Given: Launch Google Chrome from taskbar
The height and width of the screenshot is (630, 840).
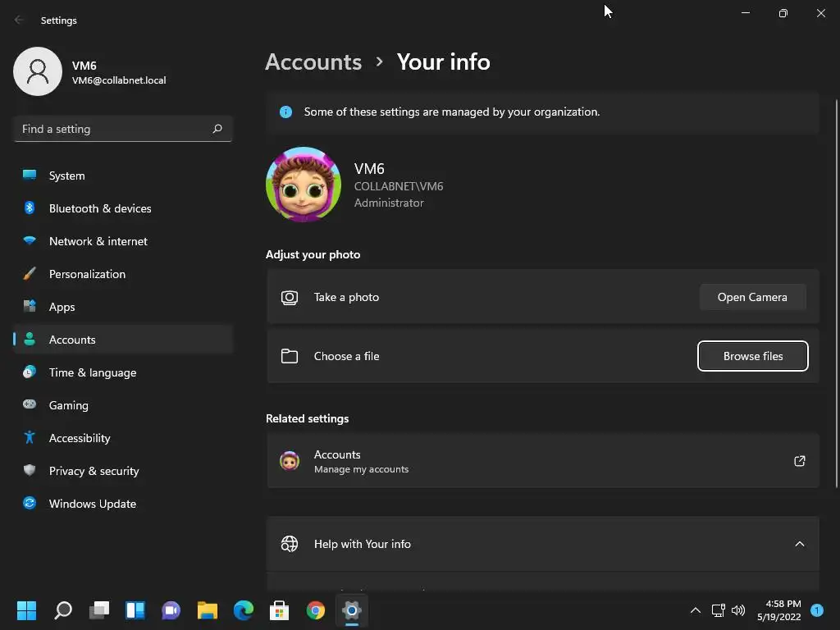Looking at the screenshot, I should [316, 610].
